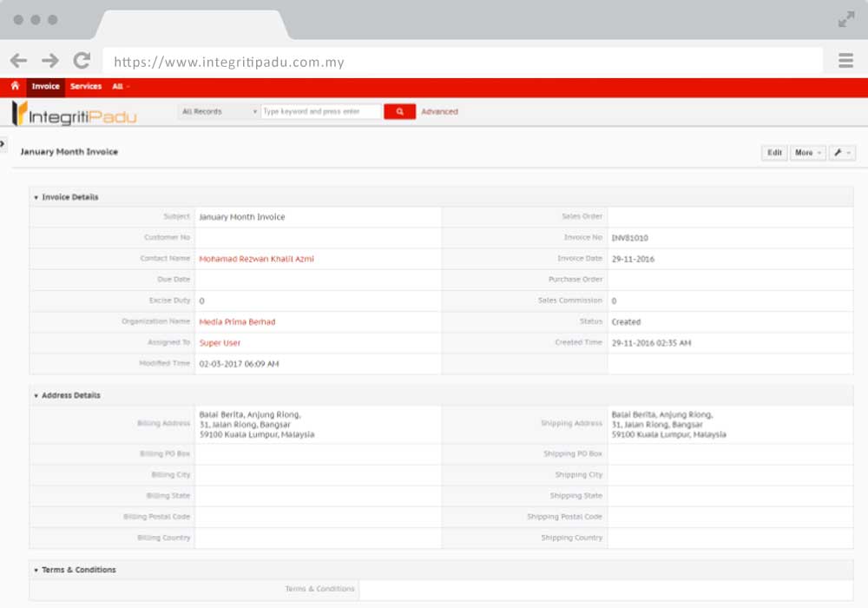868x608 pixels.
Task: Click the billing address text
Action: pyautogui.click(x=256, y=424)
